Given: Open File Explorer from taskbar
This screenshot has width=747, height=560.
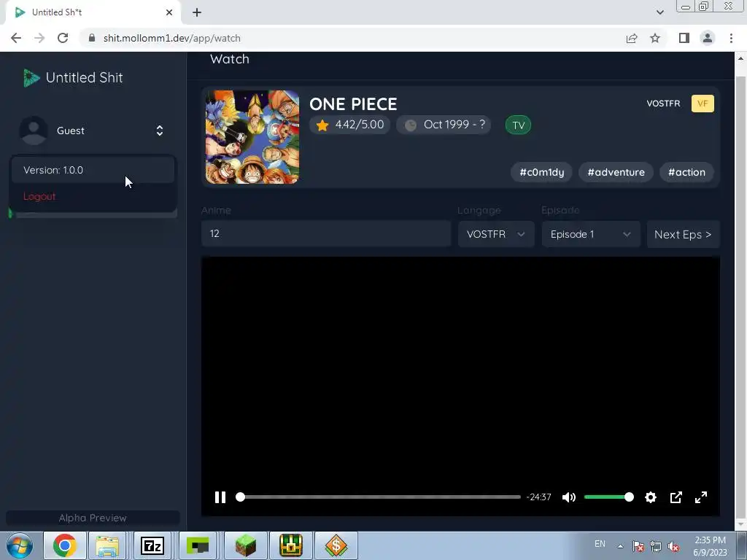Looking at the screenshot, I should click(x=107, y=545).
